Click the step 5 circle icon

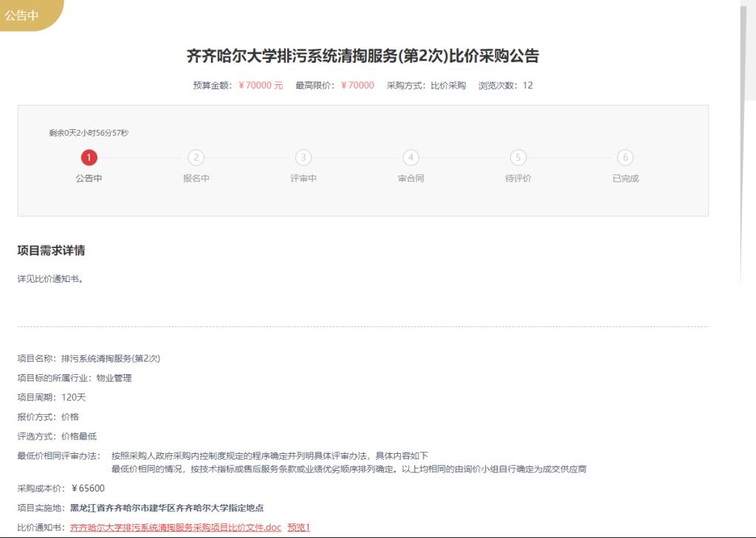pos(518,157)
